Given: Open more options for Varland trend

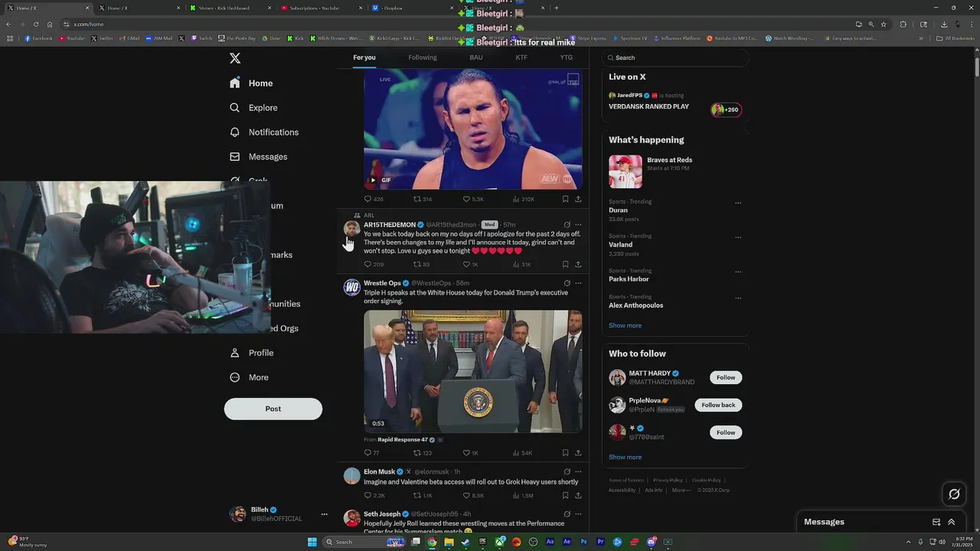Looking at the screenshot, I should (738, 237).
